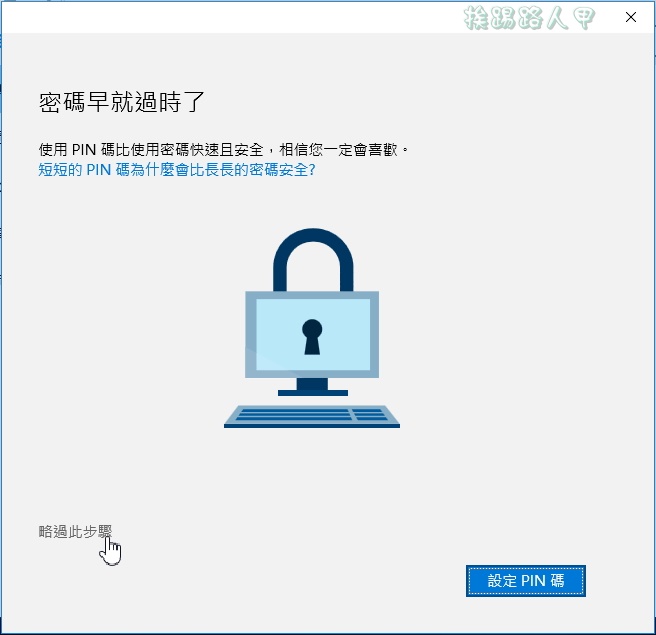This screenshot has width=656, height=635.
Task: Skip this step via 略過此步驟
Action: 75,532
